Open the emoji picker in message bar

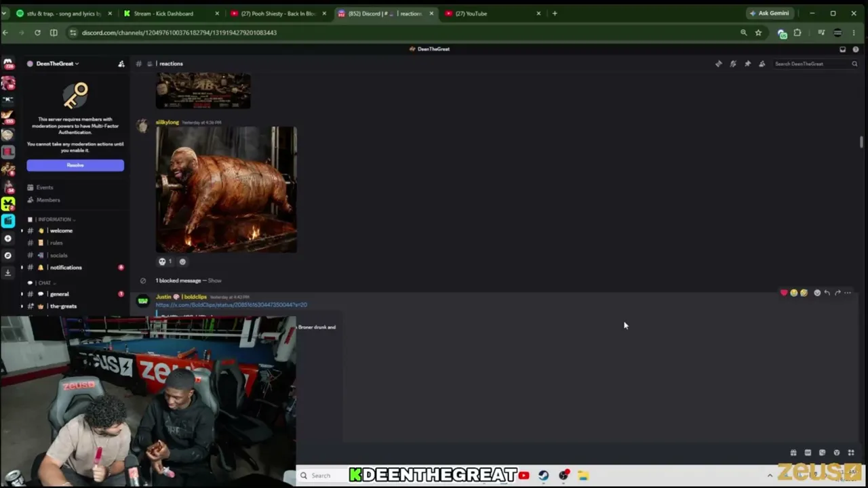click(836, 453)
